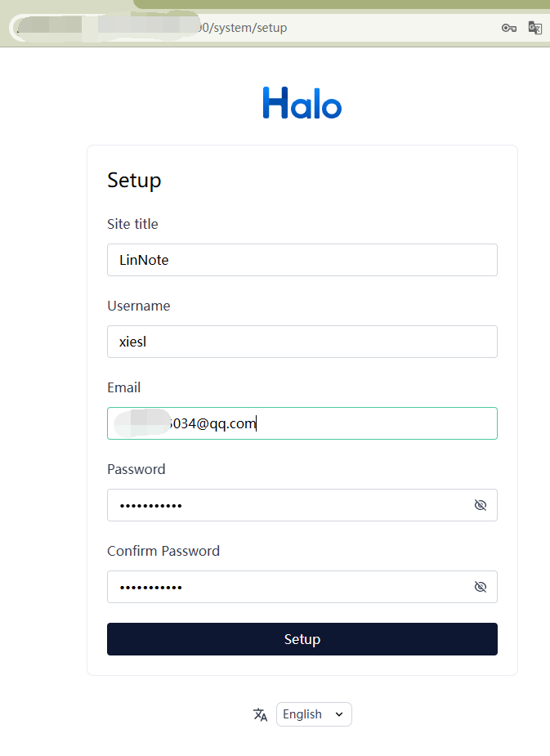This screenshot has height=756, width=550.
Task: Click the "Username" label text
Action: (138, 306)
